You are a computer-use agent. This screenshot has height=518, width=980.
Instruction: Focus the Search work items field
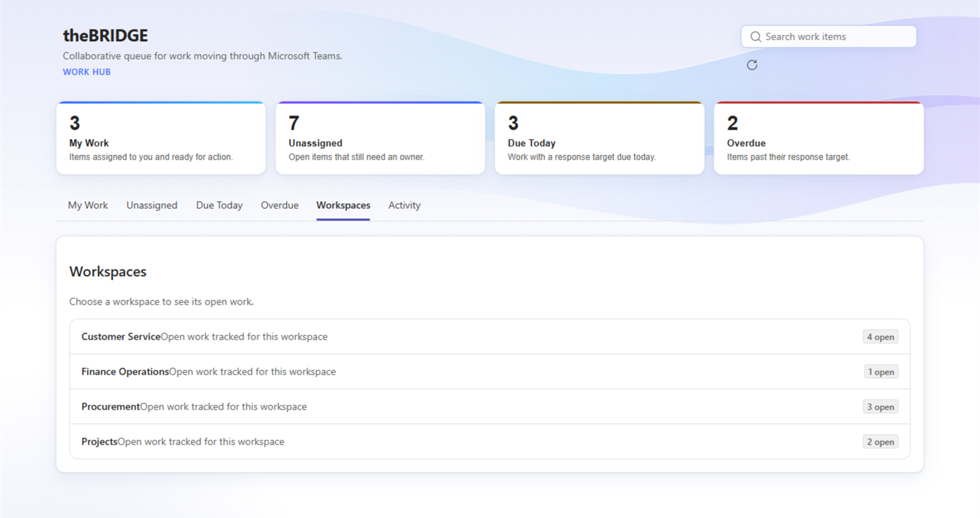829,37
